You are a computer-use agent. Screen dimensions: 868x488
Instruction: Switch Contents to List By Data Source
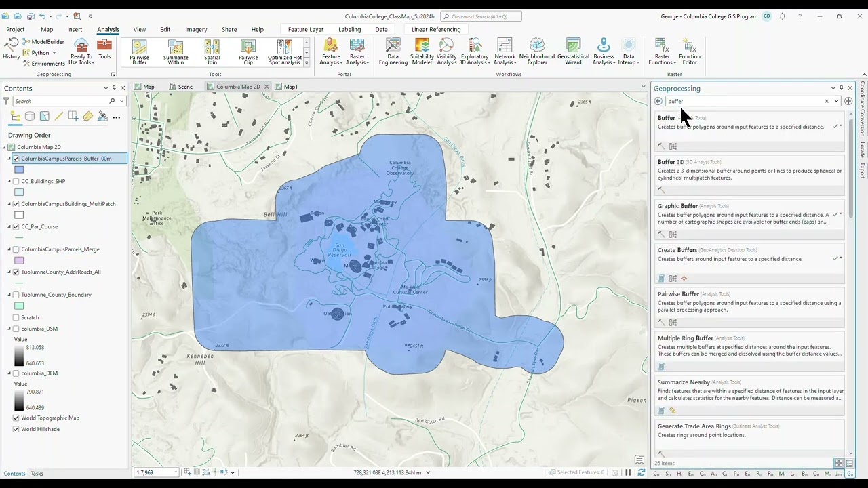[x=30, y=117]
